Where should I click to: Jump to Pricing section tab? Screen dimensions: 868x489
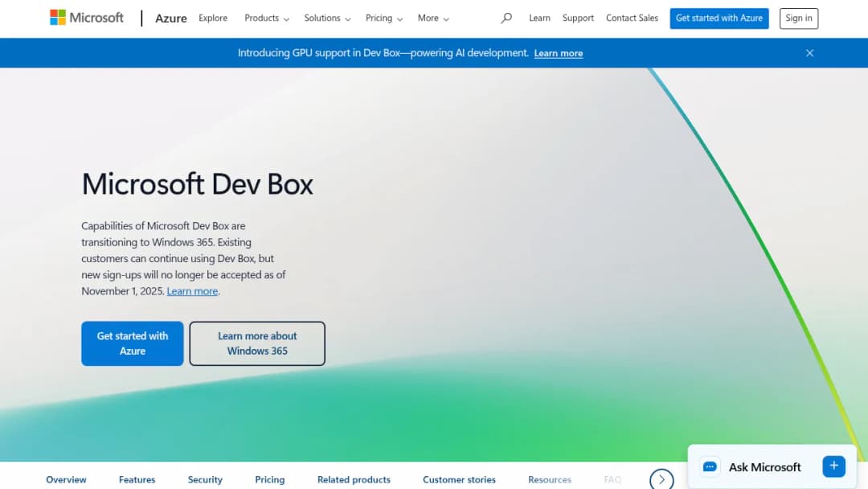tap(269, 479)
